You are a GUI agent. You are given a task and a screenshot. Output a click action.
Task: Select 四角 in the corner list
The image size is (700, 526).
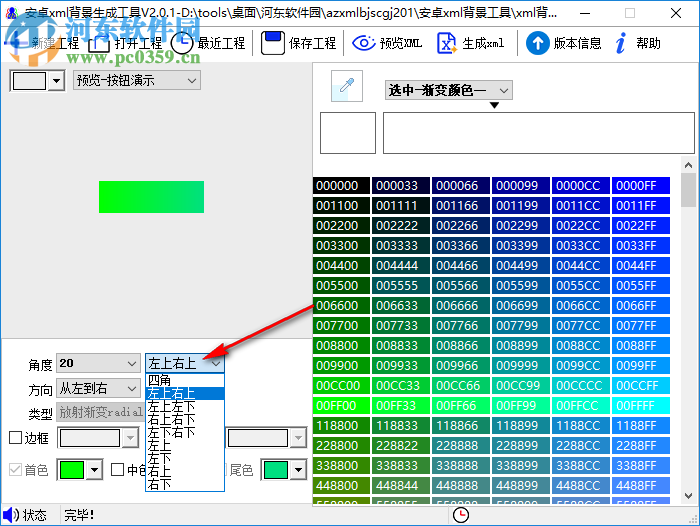point(185,380)
